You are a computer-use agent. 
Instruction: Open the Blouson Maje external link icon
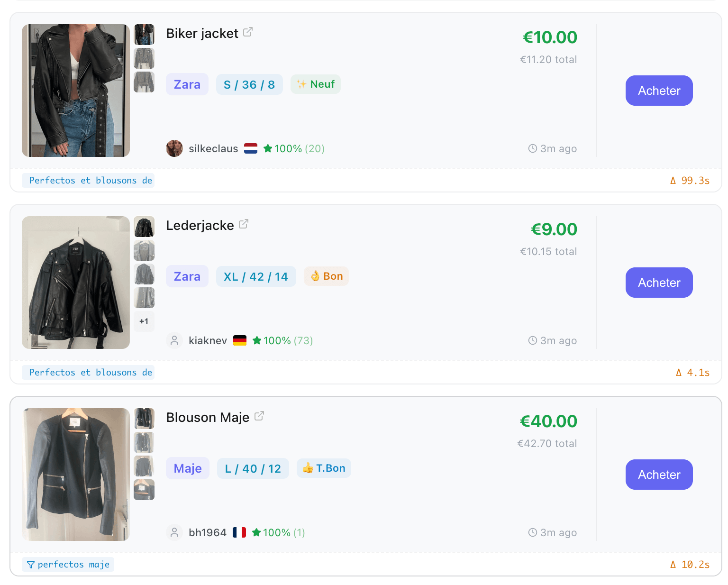(259, 415)
